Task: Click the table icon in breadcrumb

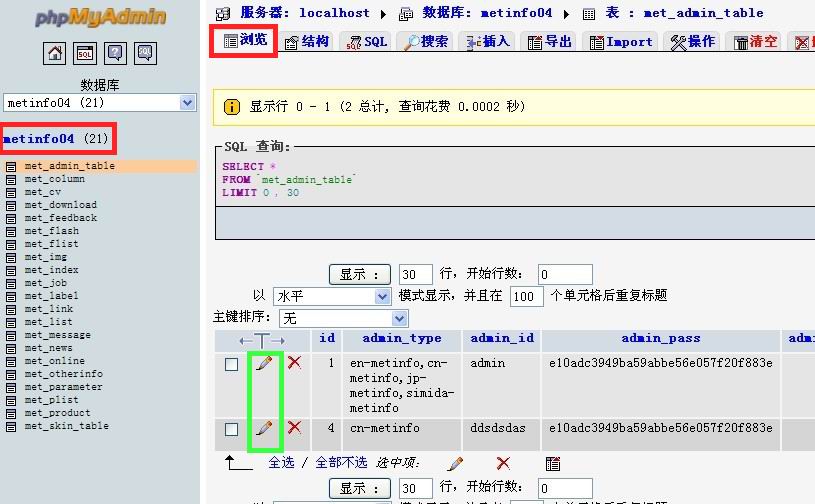Action: [589, 14]
